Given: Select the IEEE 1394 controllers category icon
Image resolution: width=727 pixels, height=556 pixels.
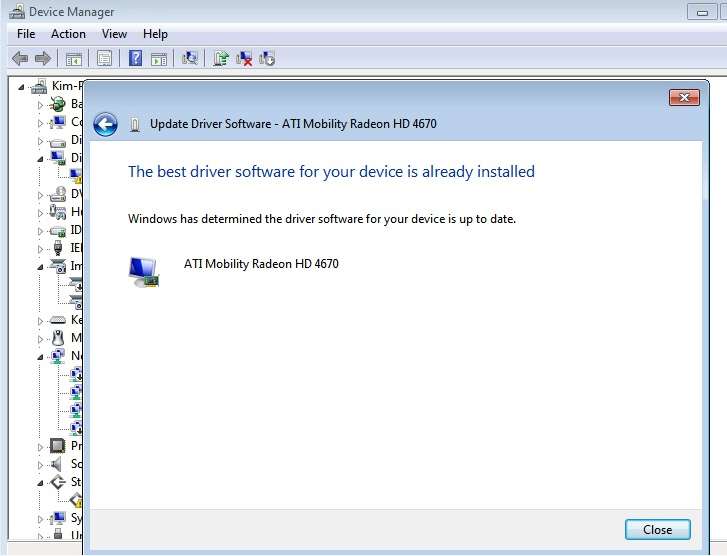Looking at the screenshot, I should 57,248.
